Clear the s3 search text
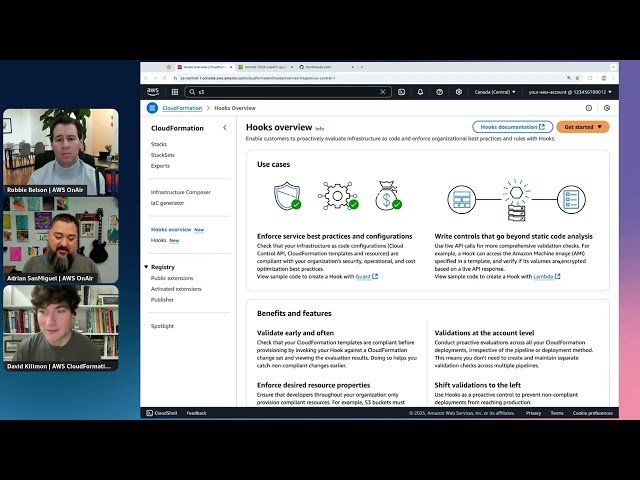This screenshot has height=480, width=640. tap(383, 92)
